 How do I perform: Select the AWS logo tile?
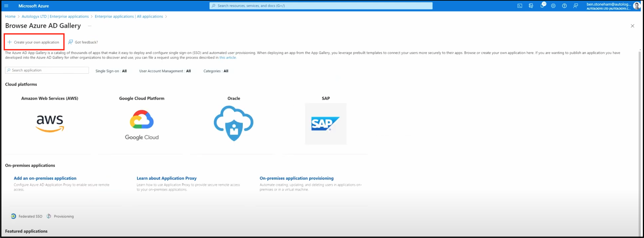coord(50,123)
